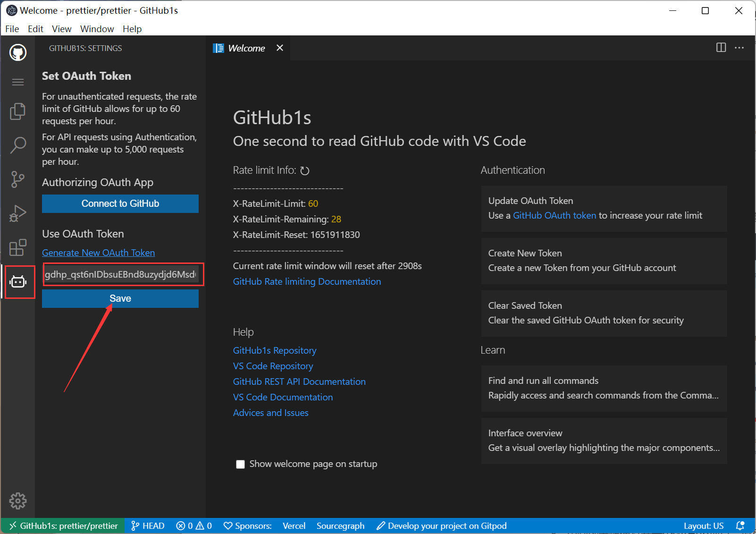Click Find and run all commands card

pos(604,388)
